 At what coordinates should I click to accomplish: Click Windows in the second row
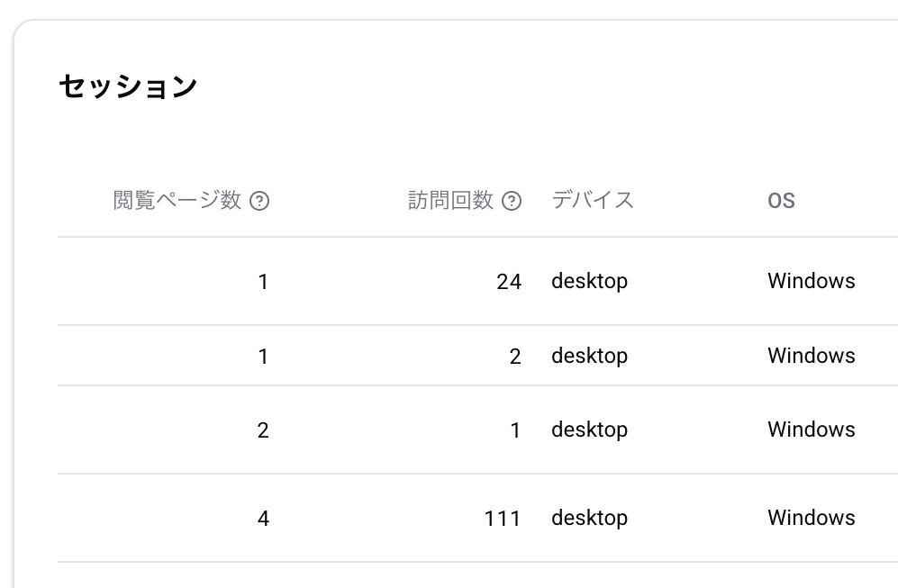pyautogui.click(x=810, y=356)
